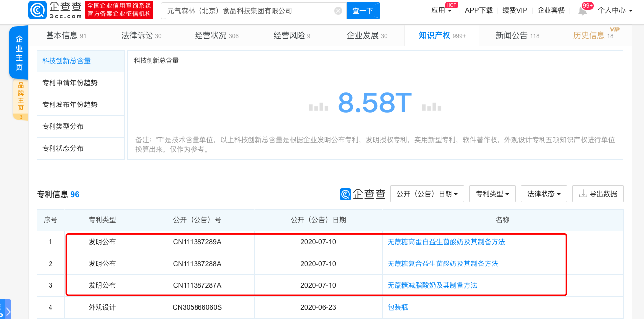
Task: Open the 经营风险 tab
Action: pyautogui.click(x=292, y=36)
